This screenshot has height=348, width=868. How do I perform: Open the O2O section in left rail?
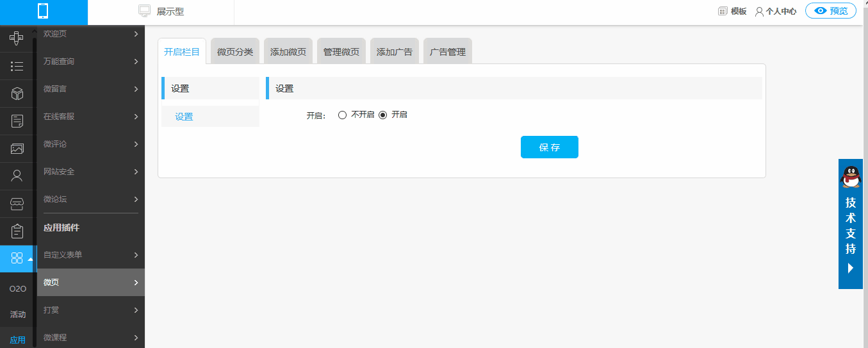[x=18, y=289]
